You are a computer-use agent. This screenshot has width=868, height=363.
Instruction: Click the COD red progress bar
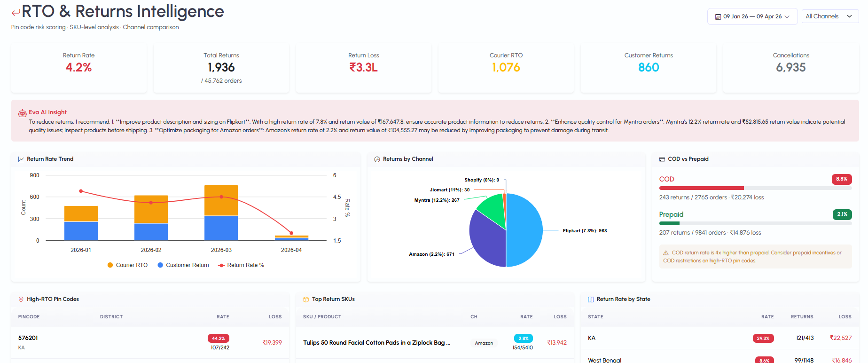(701, 188)
